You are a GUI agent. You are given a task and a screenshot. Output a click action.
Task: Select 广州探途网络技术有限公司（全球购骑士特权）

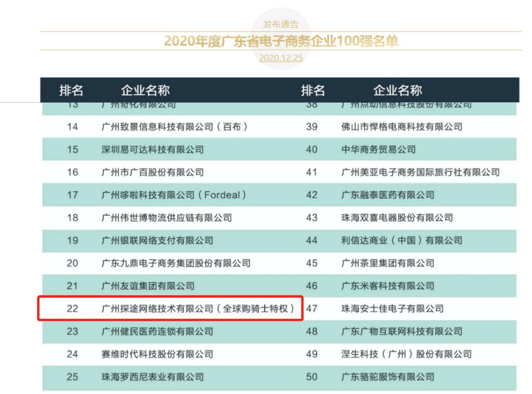coord(198,309)
